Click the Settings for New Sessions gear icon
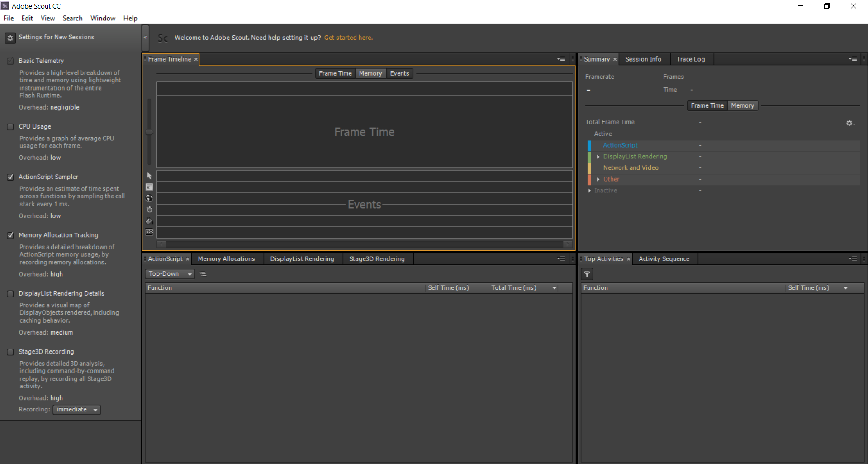Screen dimensions: 868x464 (x=10, y=38)
